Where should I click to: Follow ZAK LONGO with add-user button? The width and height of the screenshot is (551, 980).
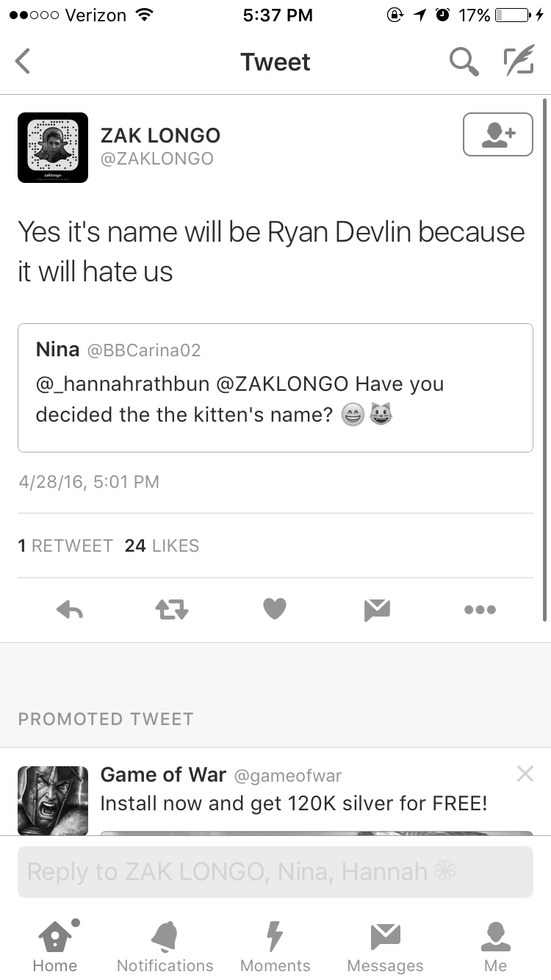click(498, 134)
